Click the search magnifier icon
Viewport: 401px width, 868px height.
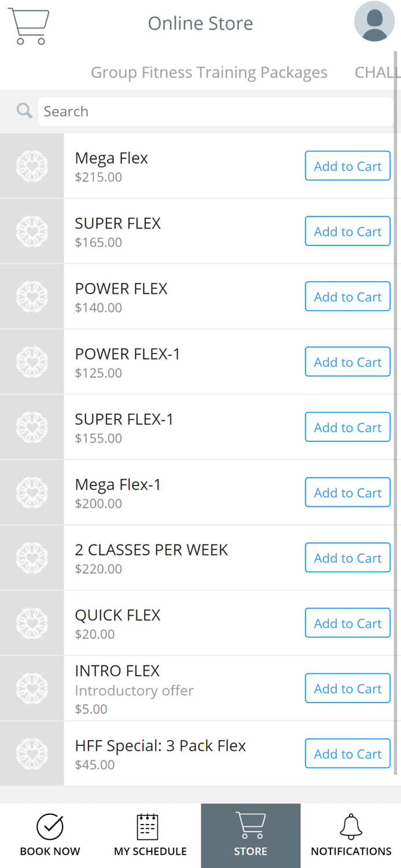24,110
